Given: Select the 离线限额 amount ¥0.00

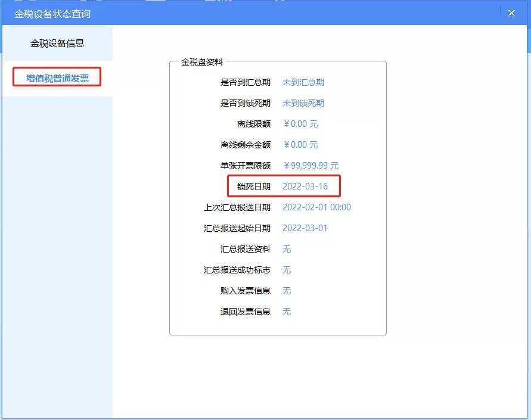Looking at the screenshot, I should [x=300, y=124].
